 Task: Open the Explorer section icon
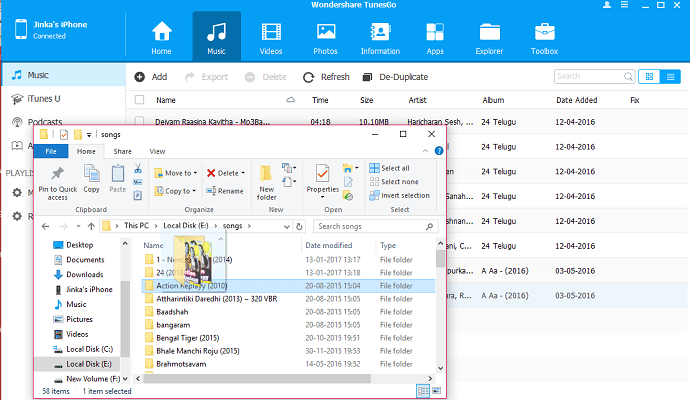[x=489, y=36]
